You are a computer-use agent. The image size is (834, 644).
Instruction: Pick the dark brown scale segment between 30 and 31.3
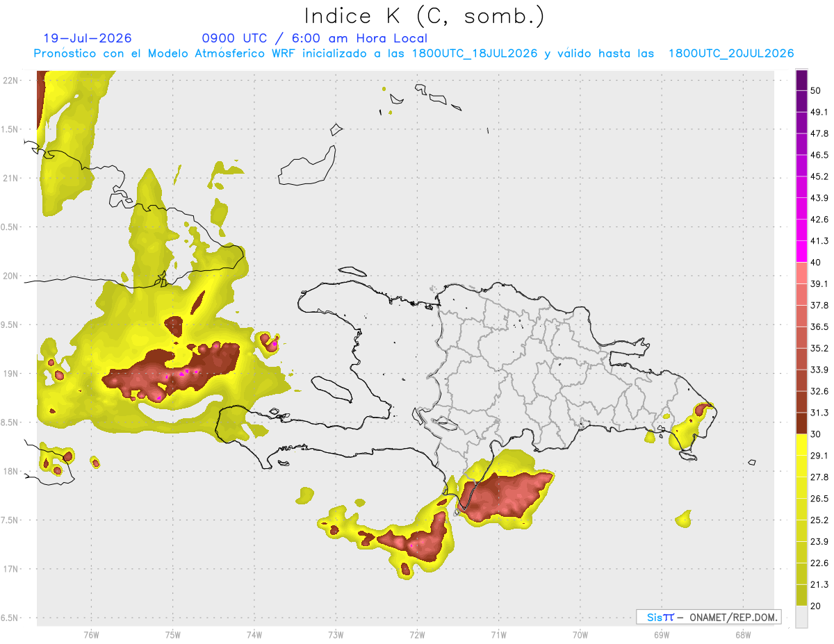[802, 423]
